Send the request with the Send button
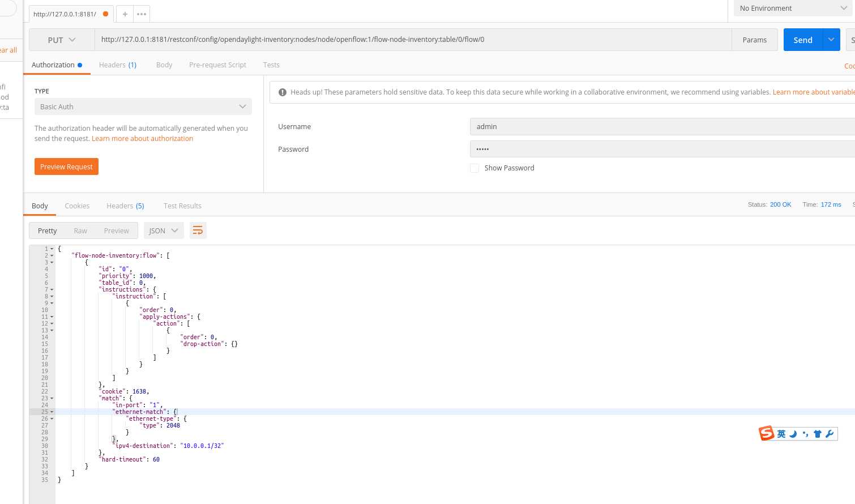Viewport: 855px width, 504px height. (x=803, y=40)
